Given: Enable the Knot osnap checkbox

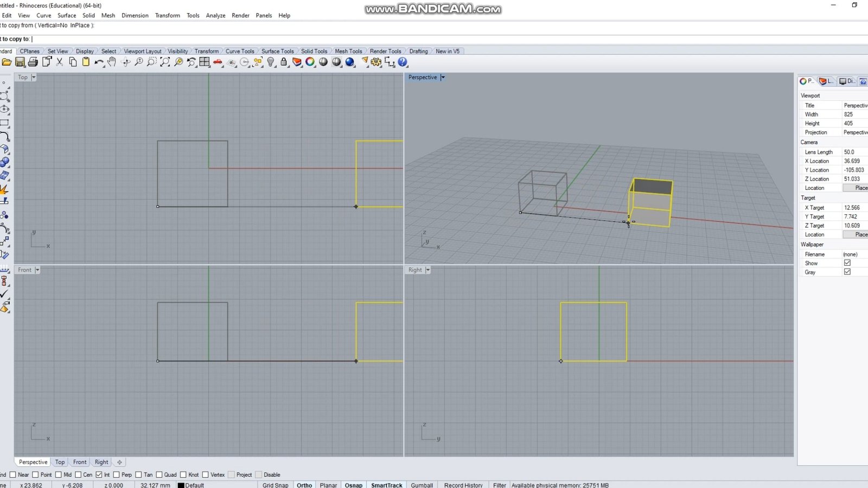Looking at the screenshot, I should [x=183, y=474].
